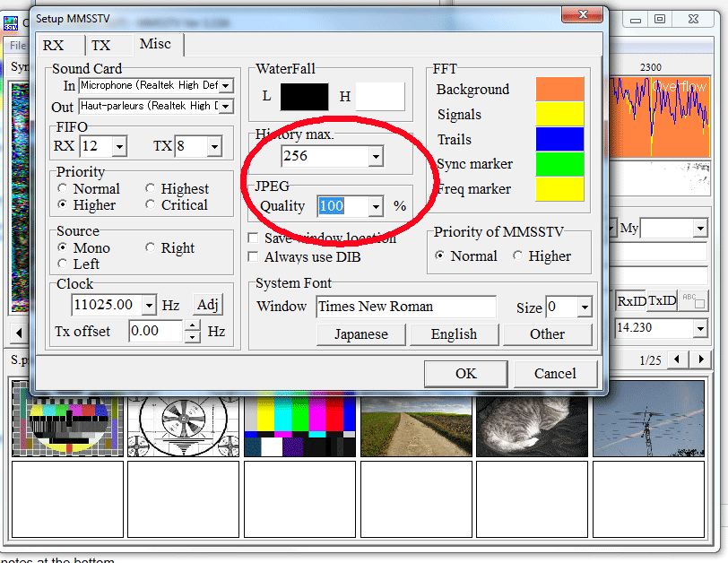Click the System Font Window name field

point(406,307)
